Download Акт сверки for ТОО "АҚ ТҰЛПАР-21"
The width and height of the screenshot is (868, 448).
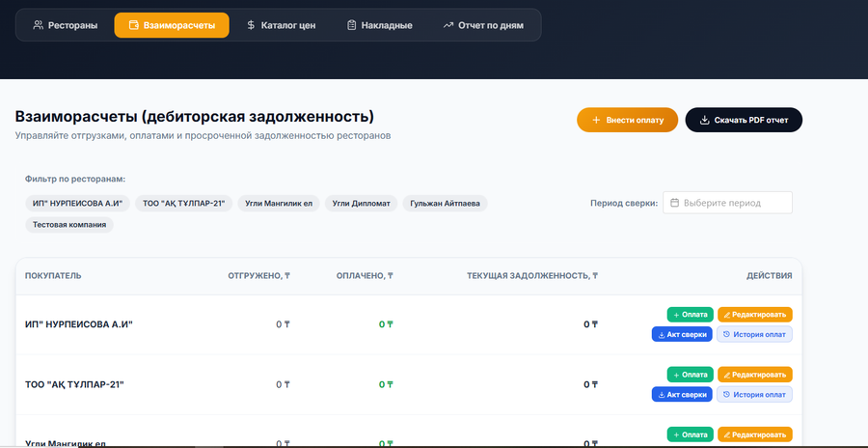coord(682,394)
